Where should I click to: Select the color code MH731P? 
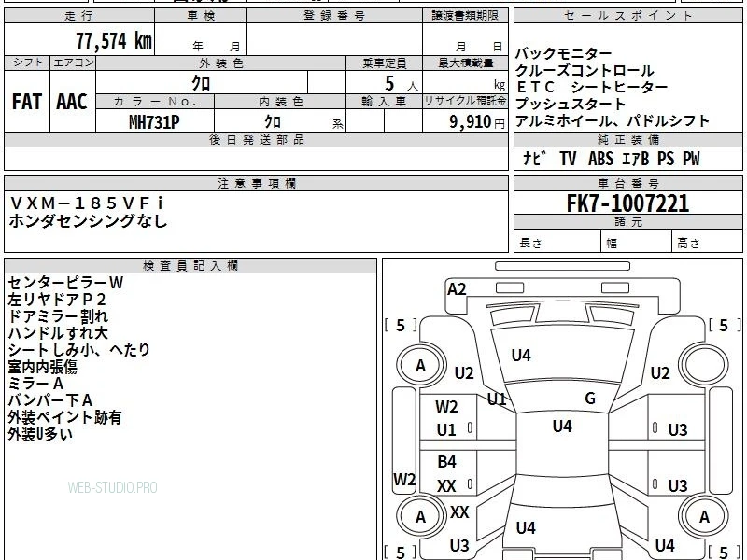click(154, 122)
